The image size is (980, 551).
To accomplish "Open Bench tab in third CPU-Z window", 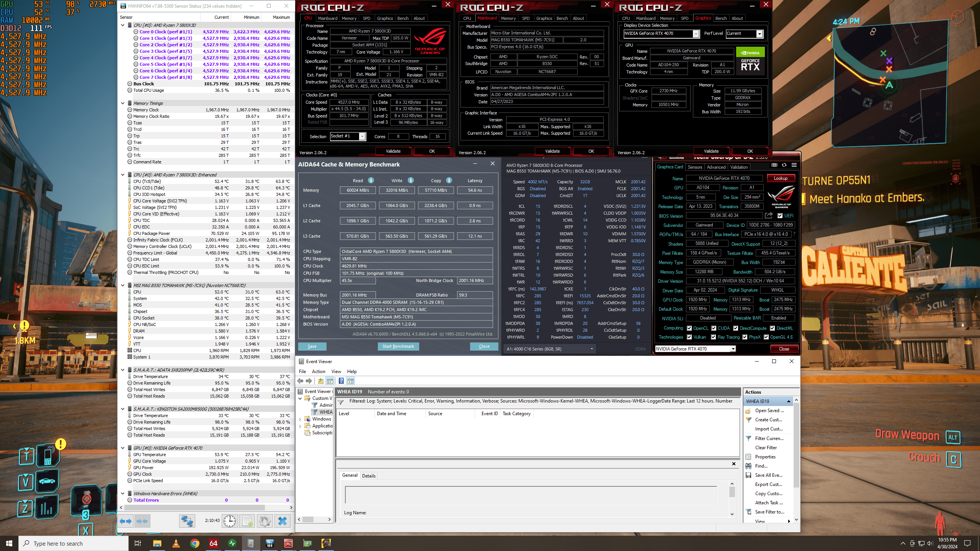I will [x=721, y=18].
